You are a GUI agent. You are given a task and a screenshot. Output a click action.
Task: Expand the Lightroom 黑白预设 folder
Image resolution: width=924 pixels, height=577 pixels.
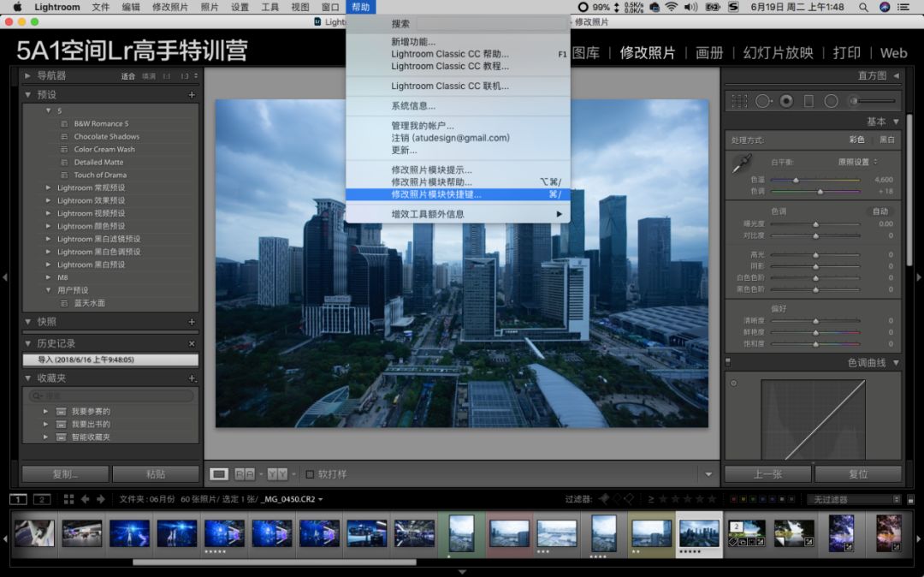point(48,265)
